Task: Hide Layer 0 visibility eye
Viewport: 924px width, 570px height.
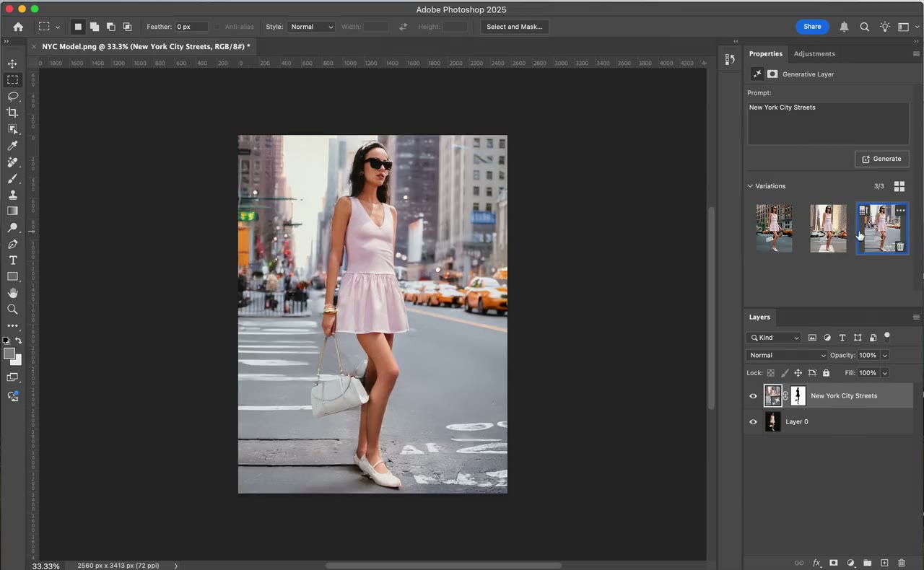Action: point(753,422)
